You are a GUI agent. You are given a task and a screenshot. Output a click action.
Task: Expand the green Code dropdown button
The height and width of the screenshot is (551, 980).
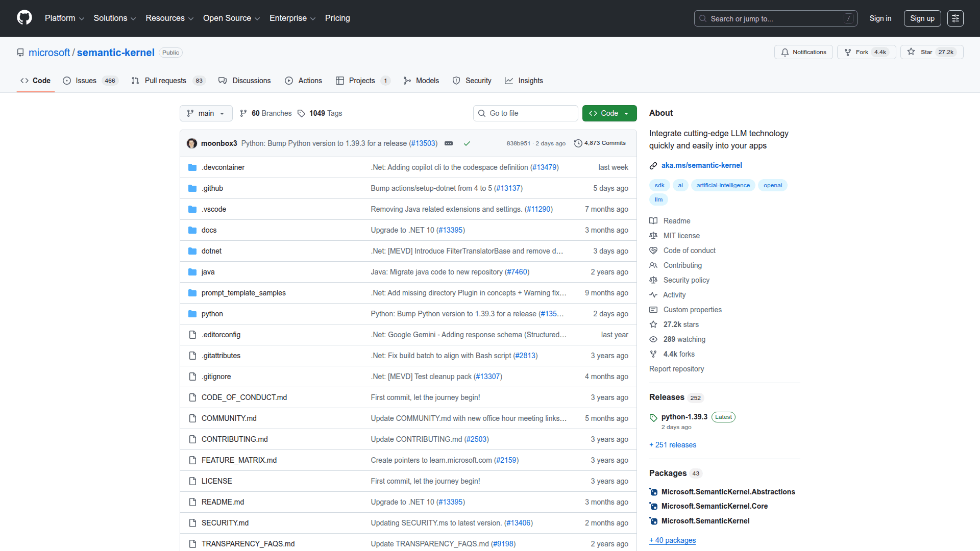609,113
